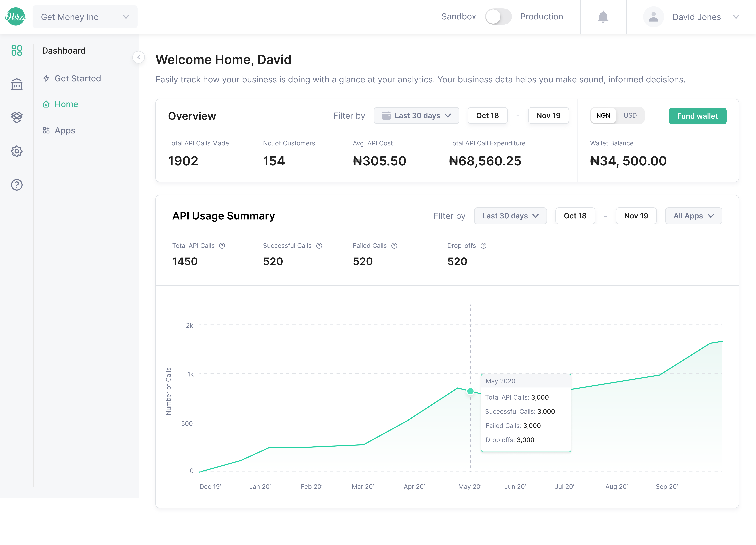Click the Sandbox label

[459, 17]
